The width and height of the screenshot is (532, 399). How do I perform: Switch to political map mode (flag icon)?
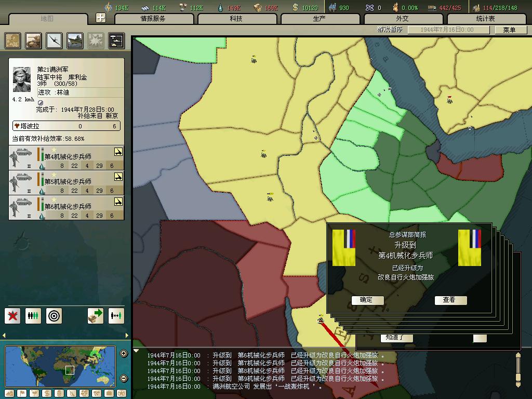tap(22, 394)
